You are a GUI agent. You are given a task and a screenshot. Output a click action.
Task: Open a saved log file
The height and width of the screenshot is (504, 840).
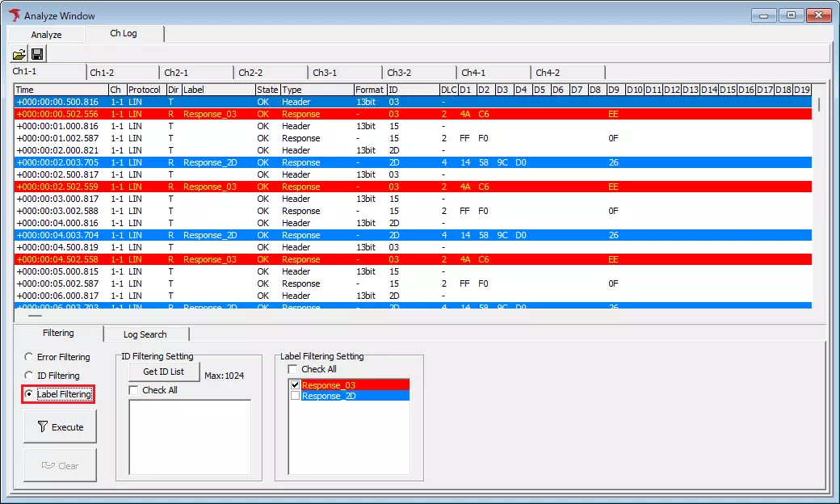18,53
